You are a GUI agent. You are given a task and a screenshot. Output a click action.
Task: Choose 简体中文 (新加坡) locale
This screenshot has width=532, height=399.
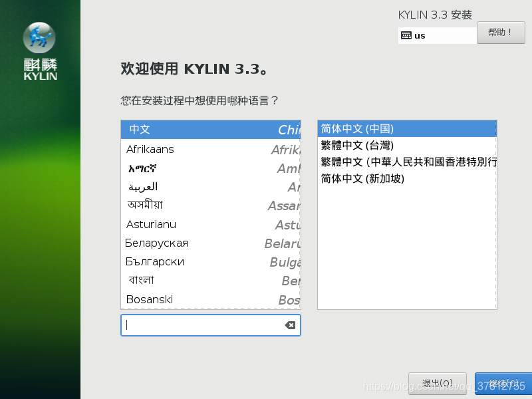(407, 178)
